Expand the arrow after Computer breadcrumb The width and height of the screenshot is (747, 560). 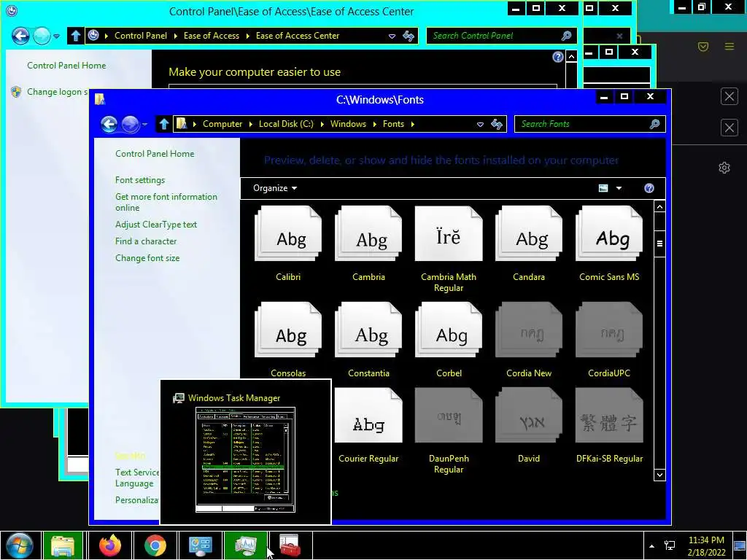coord(251,124)
